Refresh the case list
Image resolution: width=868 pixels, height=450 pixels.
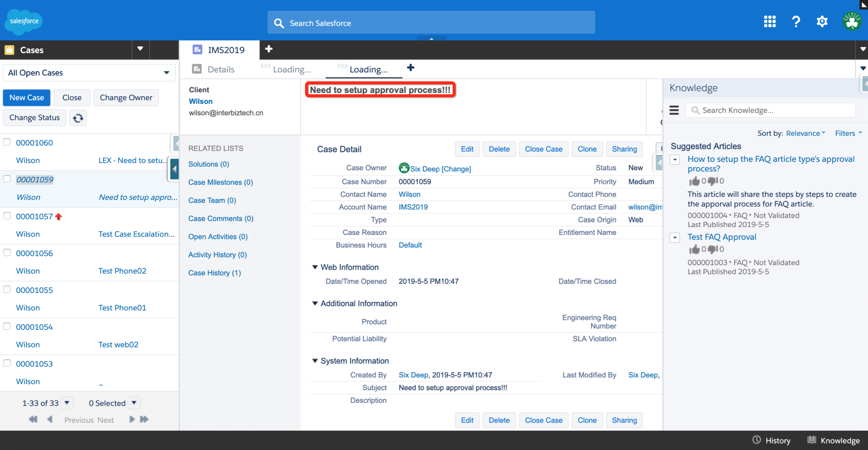coord(78,118)
